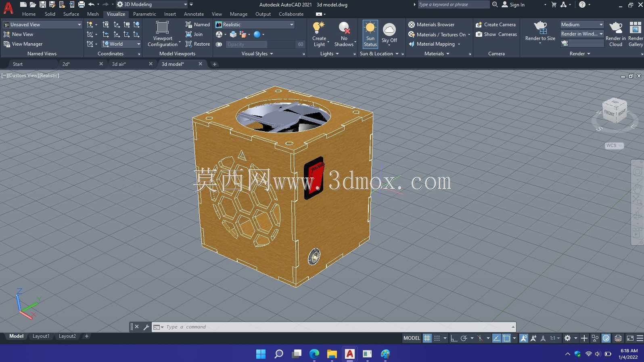Toggle MODEL space button in status bar
The width and height of the screenshot is (644, 362).
coord(412,338)
